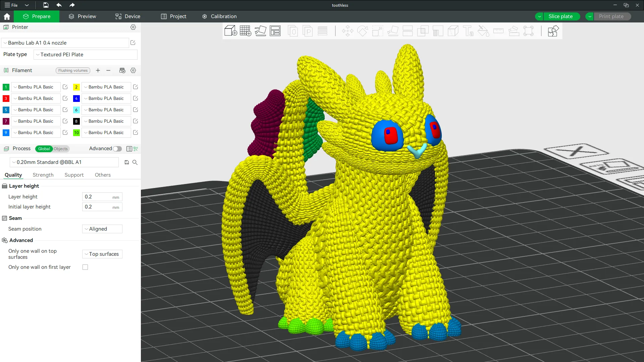
Task: Click the Undo arrow
Action: (x=59, y=5)
